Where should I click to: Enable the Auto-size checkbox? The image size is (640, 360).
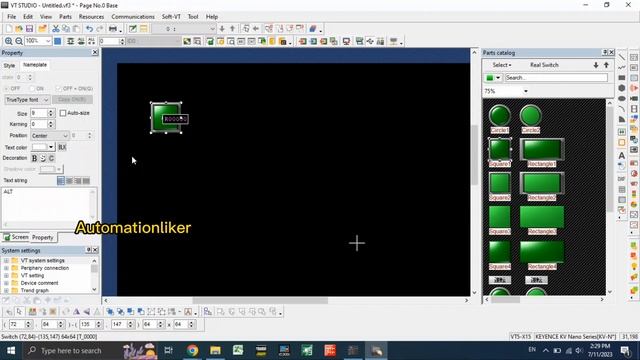63,113
